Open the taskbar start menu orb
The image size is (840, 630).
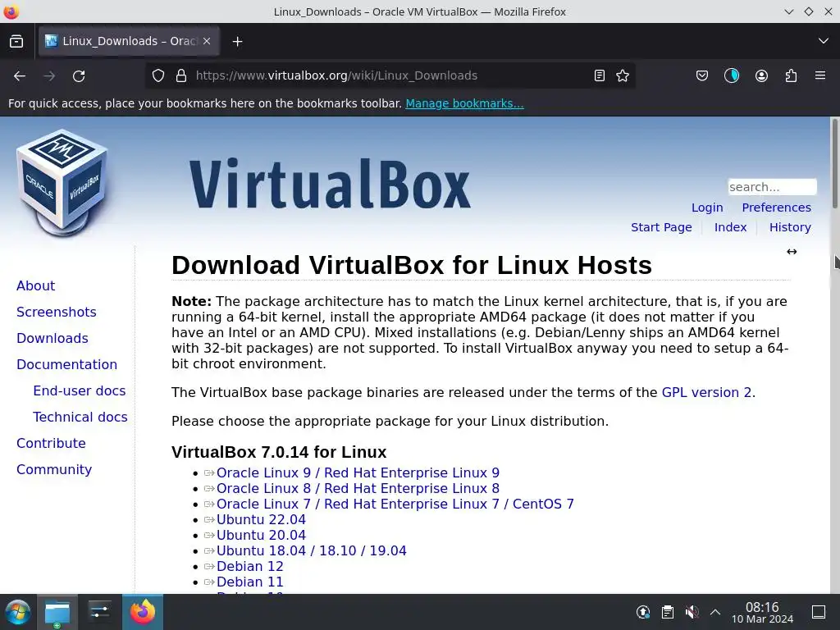click(18, 612)
